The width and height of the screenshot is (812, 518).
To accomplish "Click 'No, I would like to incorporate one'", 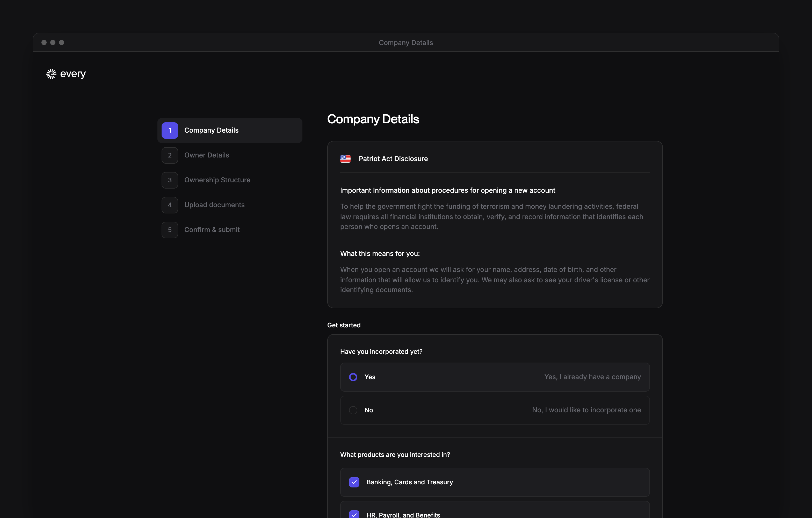I will click(586, 410).
